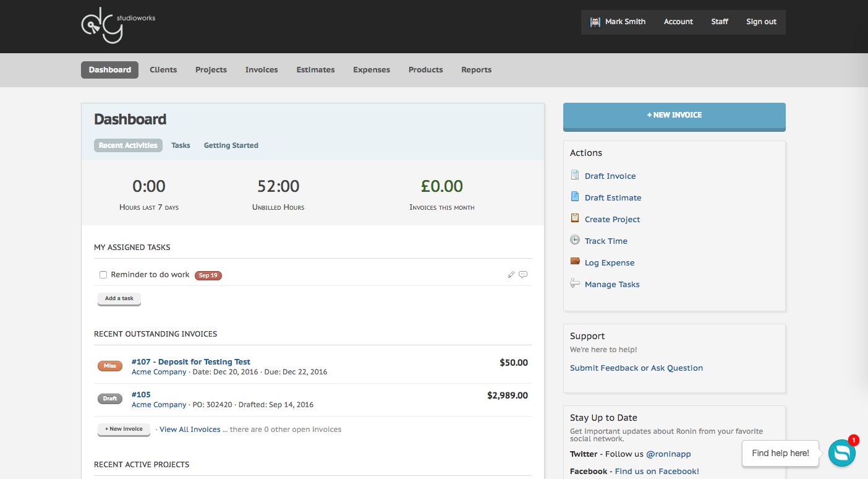Viewport: 868px width, 479px height.
Task: Click the Draft Invoice page icon
Action: click(x=575, y=175)
